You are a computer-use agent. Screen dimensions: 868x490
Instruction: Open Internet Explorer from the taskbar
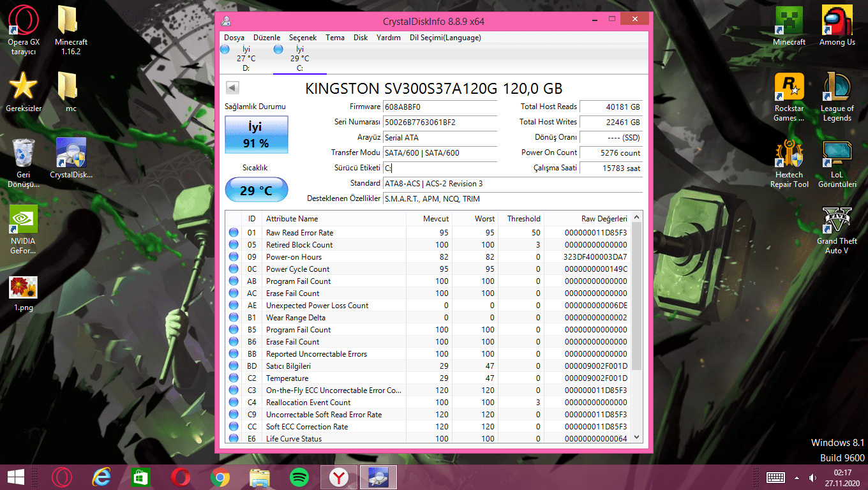point(101,477)
